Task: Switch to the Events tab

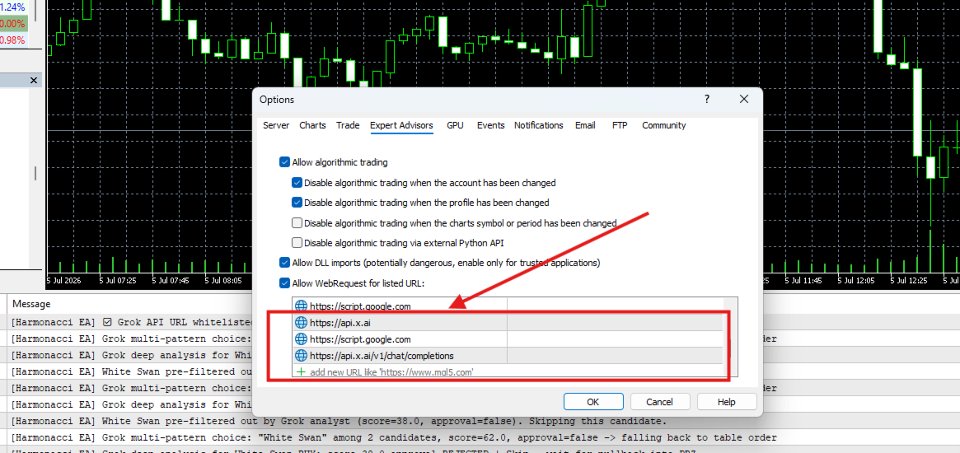Action: coord(491,125)
